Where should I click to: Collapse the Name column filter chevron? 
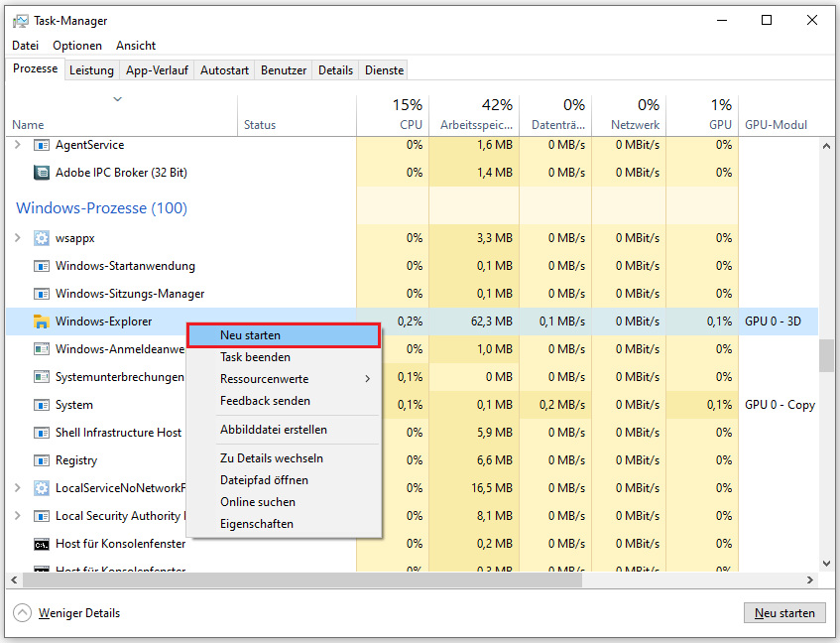click(116, 100)
